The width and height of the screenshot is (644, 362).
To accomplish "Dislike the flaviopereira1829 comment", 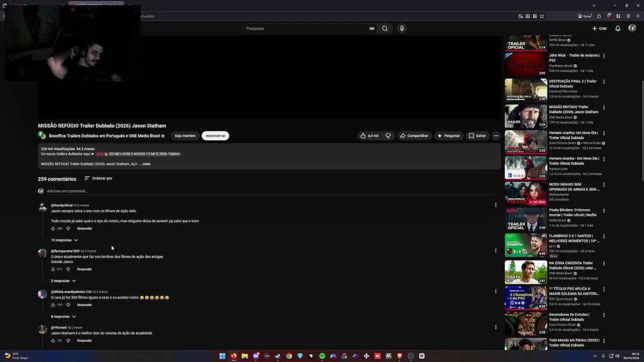I will [x=68, y=269].
